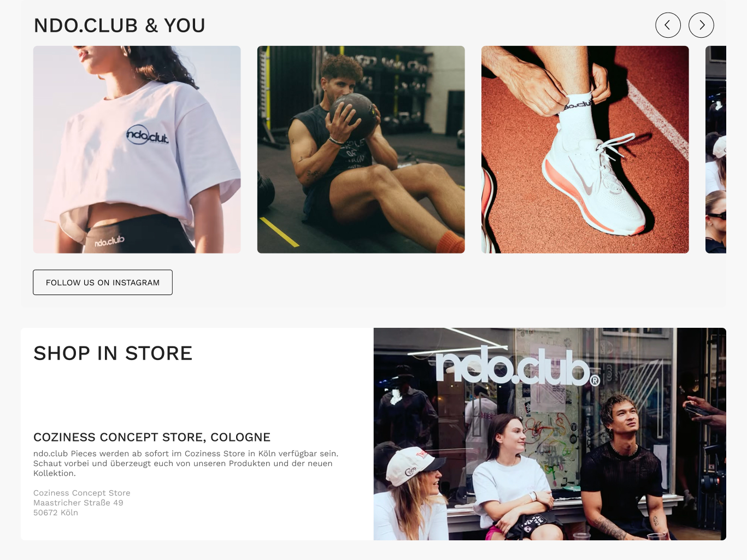Select the white sneaker on track photo

coord(585,149)
